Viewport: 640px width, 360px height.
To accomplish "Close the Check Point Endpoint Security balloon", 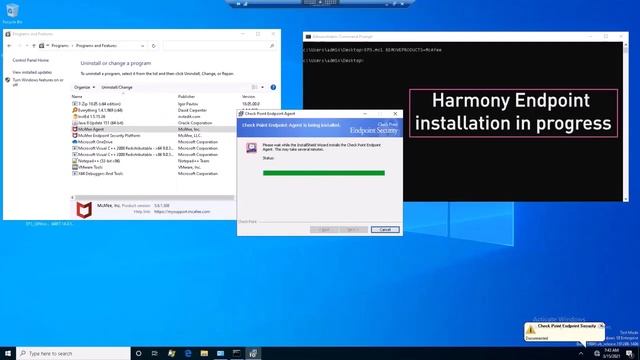I will point(601,326).
